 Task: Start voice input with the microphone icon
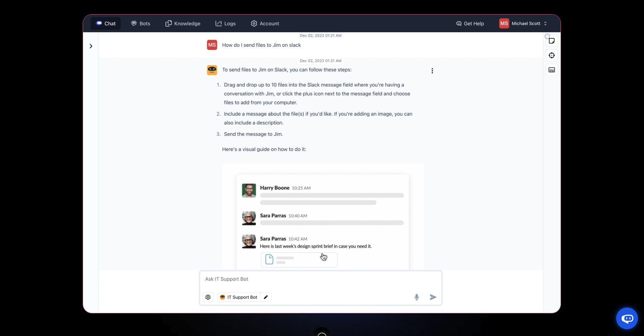tap(416, 297)
